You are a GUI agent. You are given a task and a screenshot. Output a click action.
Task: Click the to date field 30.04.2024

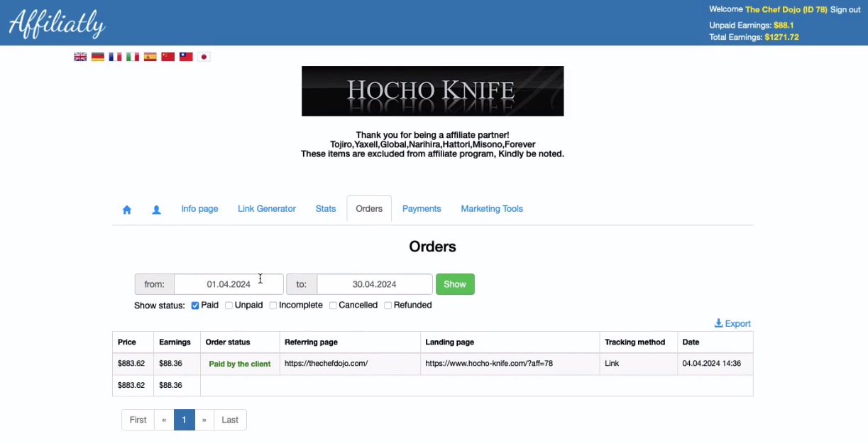click(x=375, y=284)
